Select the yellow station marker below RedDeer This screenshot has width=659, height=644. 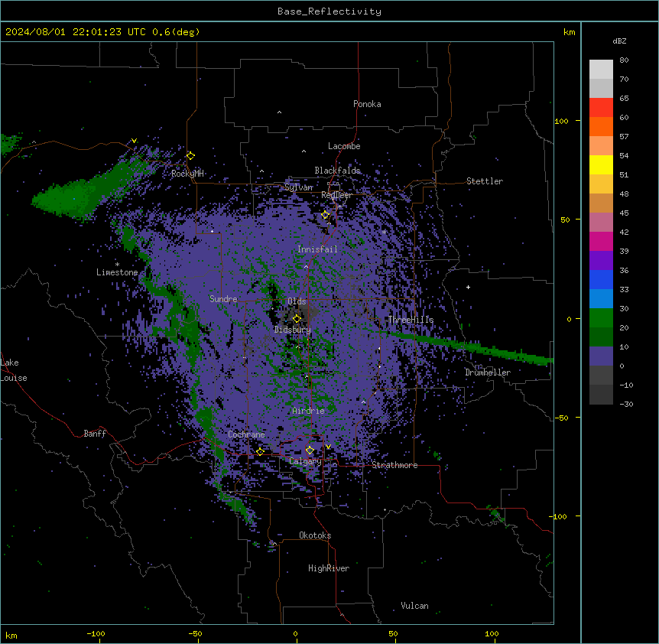tap(326, 215)
